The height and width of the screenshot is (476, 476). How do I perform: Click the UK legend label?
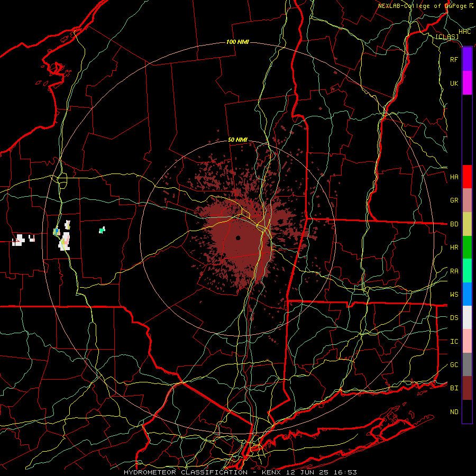[454, 83]
